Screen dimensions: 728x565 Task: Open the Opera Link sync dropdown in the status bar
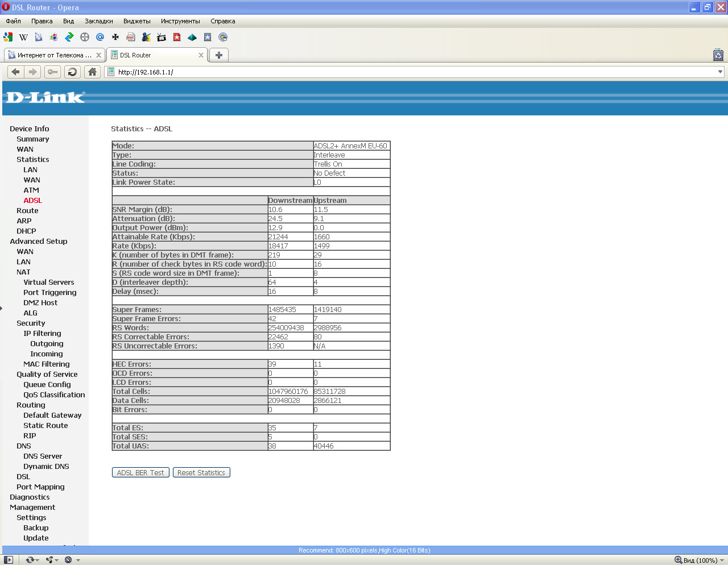(32, 560)
